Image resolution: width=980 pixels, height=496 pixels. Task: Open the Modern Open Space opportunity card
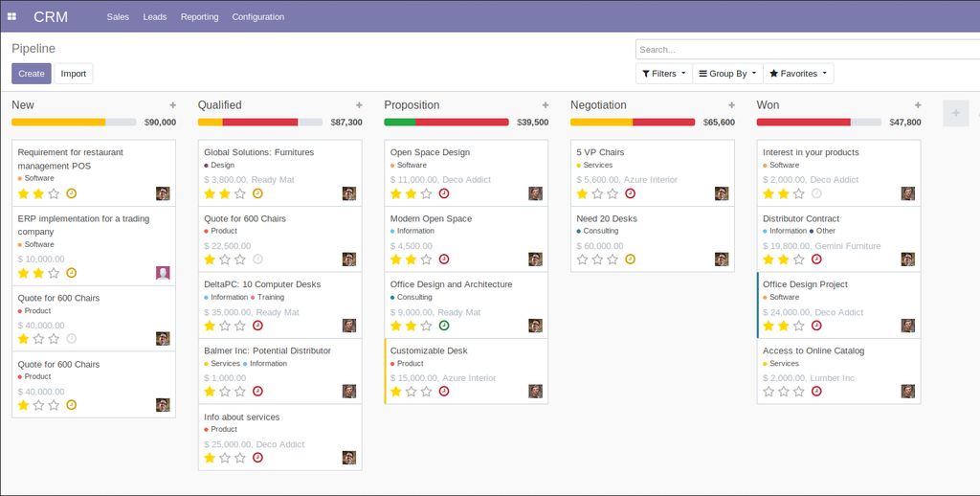(x=466, y=239)
